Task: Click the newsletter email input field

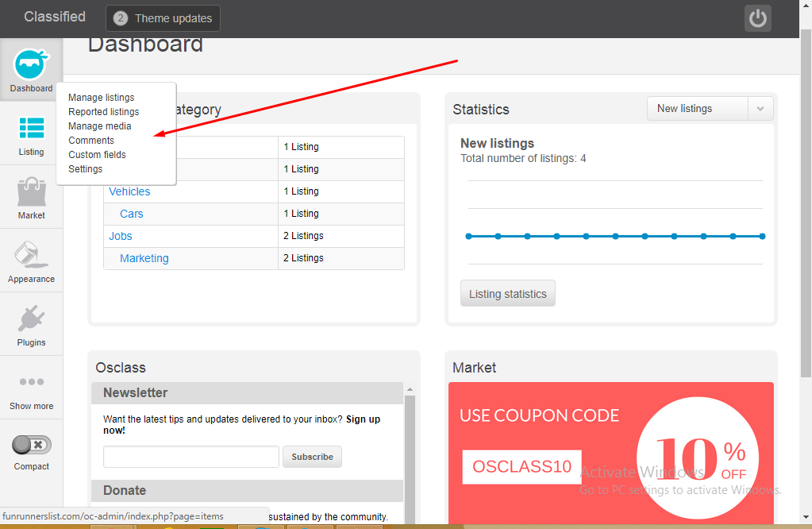Action: [190, 457]
